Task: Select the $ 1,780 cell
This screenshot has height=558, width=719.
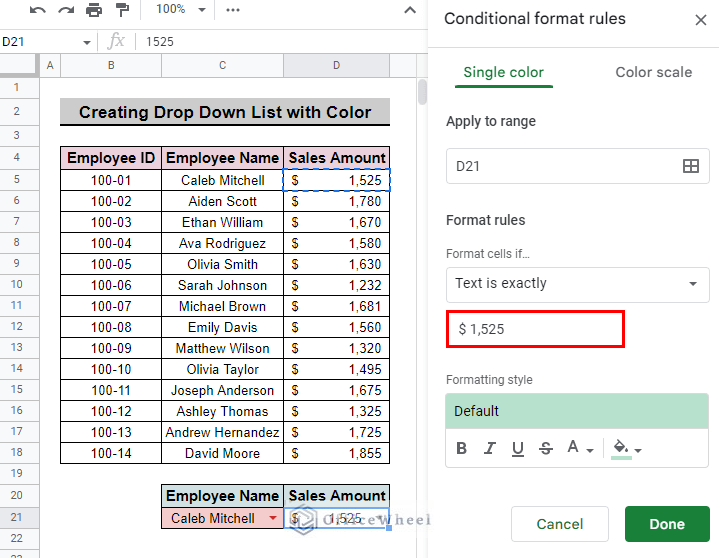Action: (x=337, y=201)
